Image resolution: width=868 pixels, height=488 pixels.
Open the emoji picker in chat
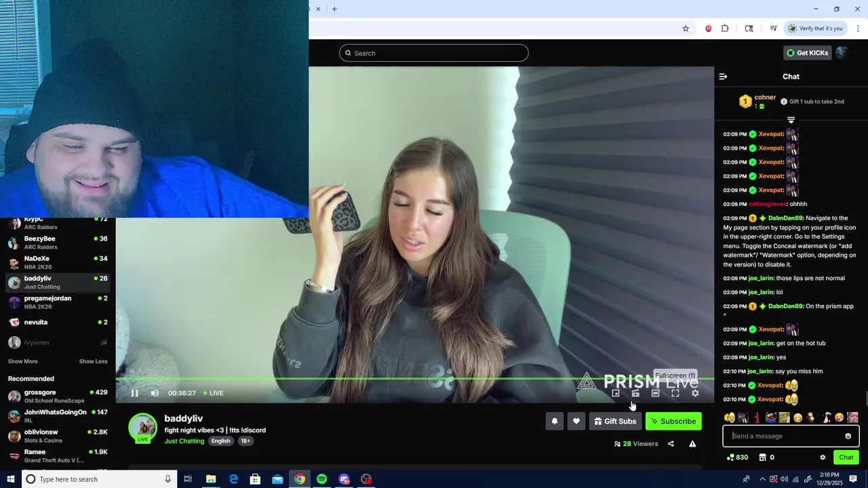(848, 436)
